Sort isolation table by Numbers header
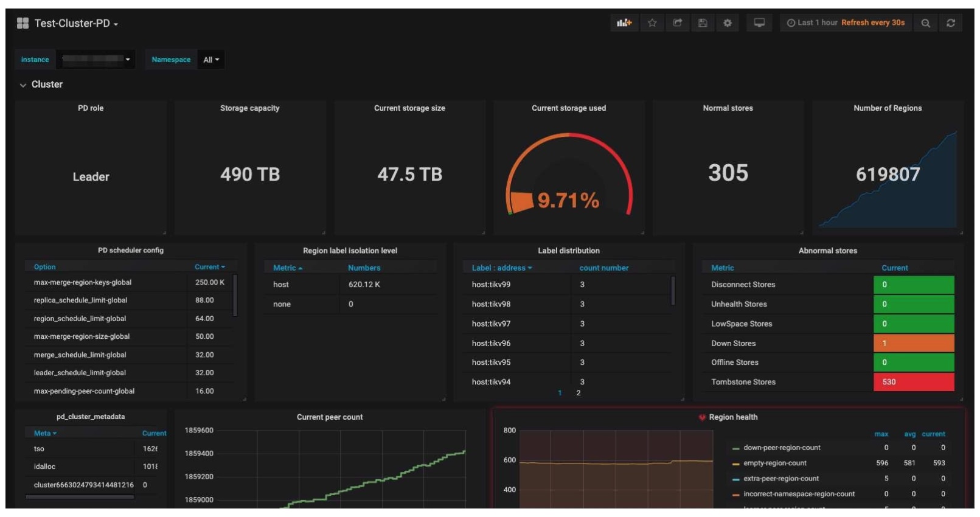Screen dimensions: 980x517 (364, 268)
